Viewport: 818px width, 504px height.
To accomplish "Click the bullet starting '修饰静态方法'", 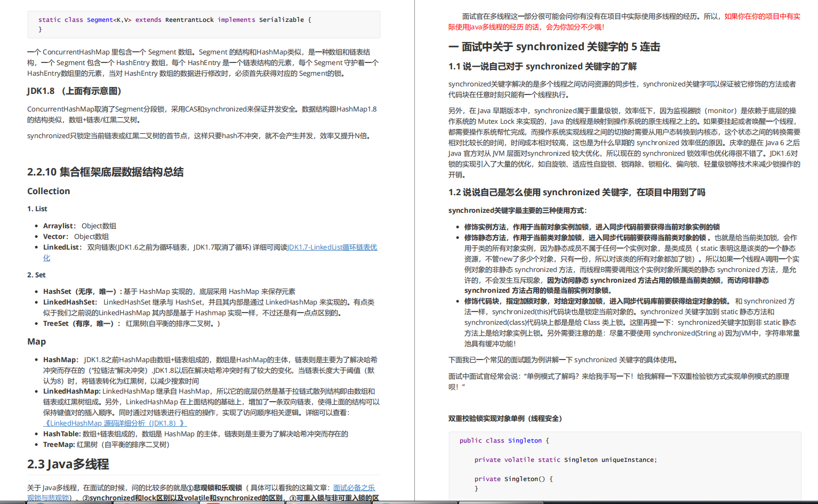I will point(632,264).
